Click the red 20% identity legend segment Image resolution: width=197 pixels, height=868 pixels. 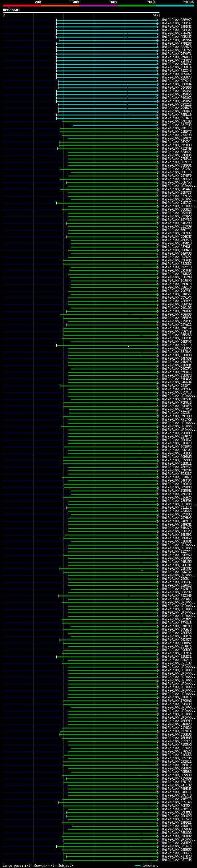[x=22, y=6]
